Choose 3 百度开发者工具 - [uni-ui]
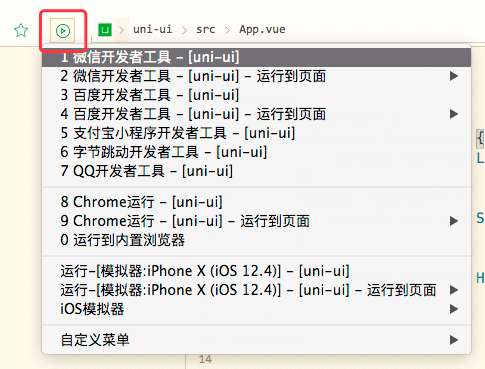Viewport: 485px width, 369px height. (x=256, y=95)
